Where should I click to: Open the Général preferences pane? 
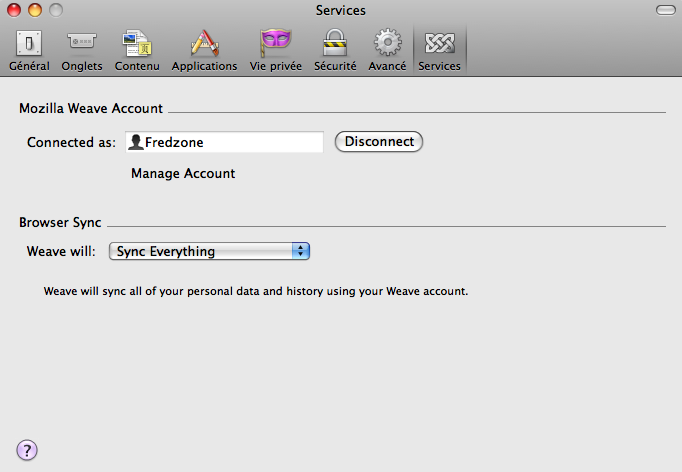[x=29, y=50]
